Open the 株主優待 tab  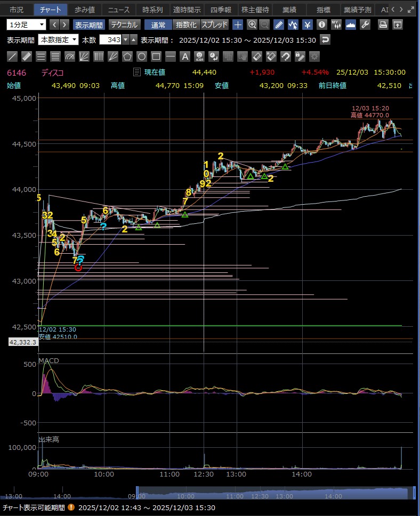[255, 10]
